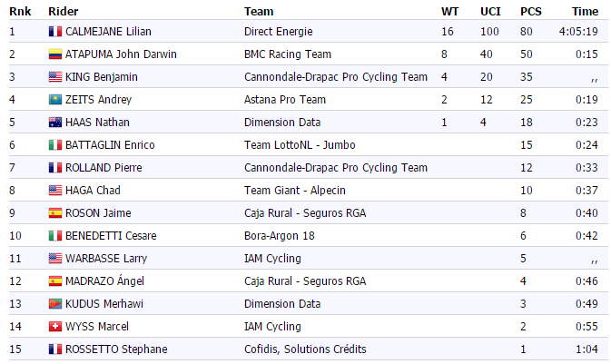611x364 pixels.
Task: Click the Eritrean flag beside KUDUS Merhawi
Action: tap(55, 304)
